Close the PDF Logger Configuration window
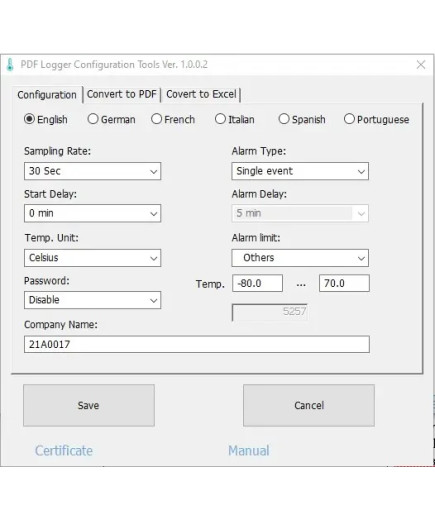This screenshot has height=521, width=435. click(421, 65)
